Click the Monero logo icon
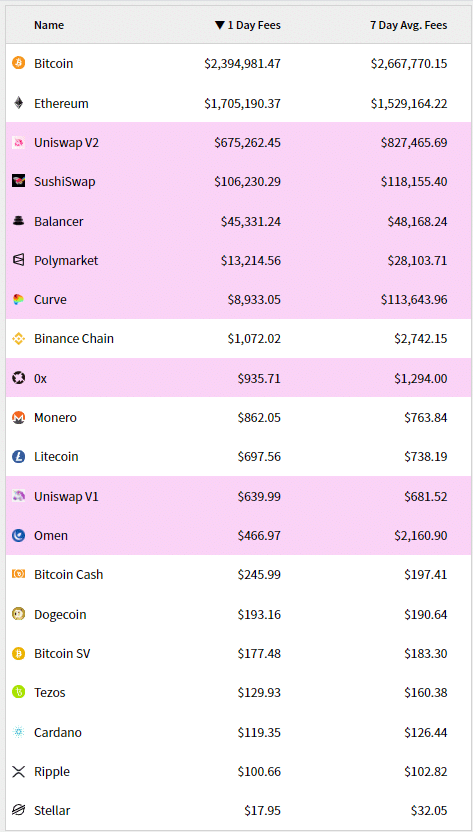This screenshot has height=832, width=473. (19, 418)
